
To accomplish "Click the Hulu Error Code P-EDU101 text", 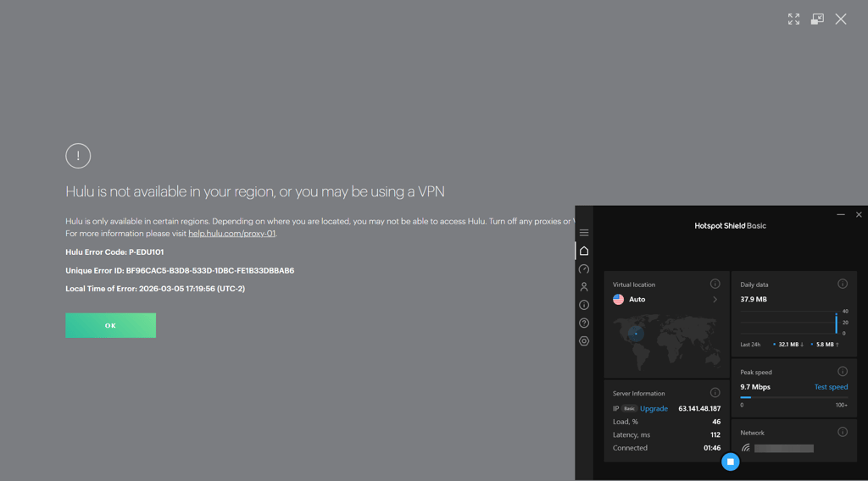I will tap(114, 252).
